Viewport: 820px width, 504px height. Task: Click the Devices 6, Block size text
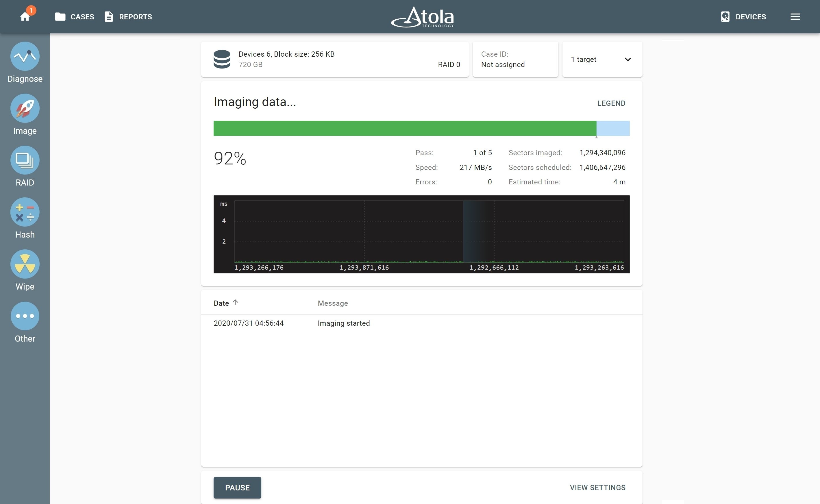click(x=286, y=54)
